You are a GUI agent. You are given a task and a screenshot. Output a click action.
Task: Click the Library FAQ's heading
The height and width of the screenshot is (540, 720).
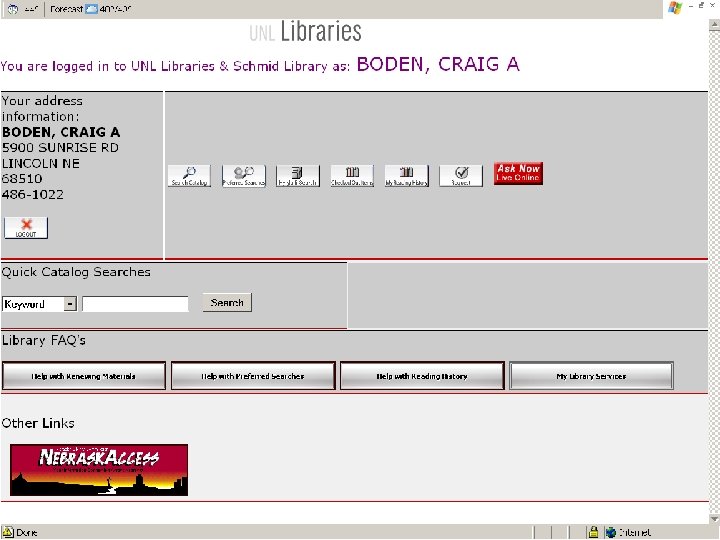(44, 340)
